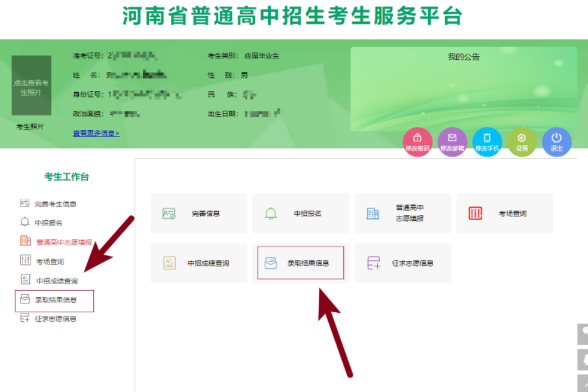The width and height of the screenshot is (588, 392).
Task: Select 录取结果信息 in sidebar menu
Action: click(55, 300)
